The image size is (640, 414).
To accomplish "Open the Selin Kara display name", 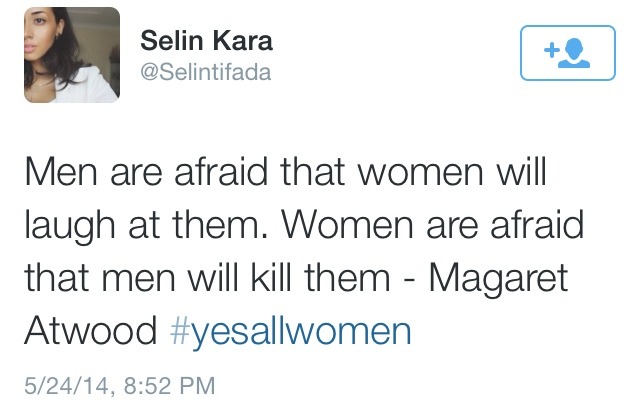I will [206, 41].
